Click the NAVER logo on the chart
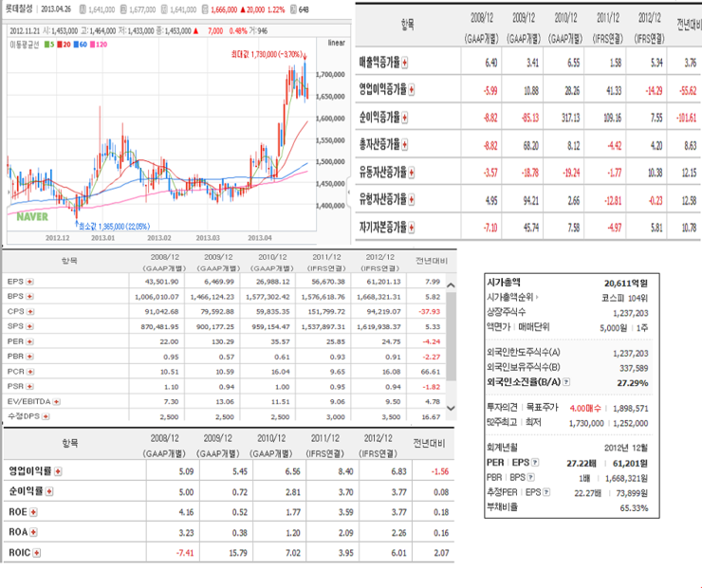This screenshot has height=588, width=702. pyautogui.click(x=32, y=217)
